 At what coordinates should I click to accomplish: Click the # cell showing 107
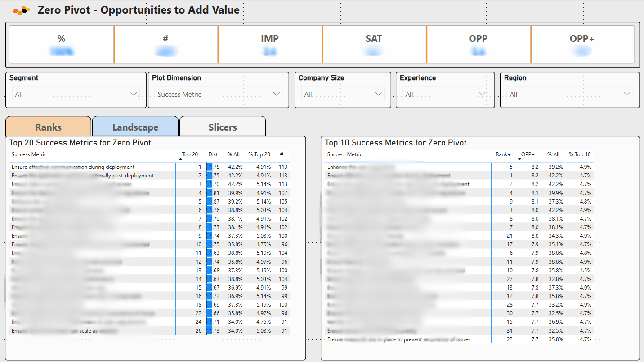(x=283, y=193)
